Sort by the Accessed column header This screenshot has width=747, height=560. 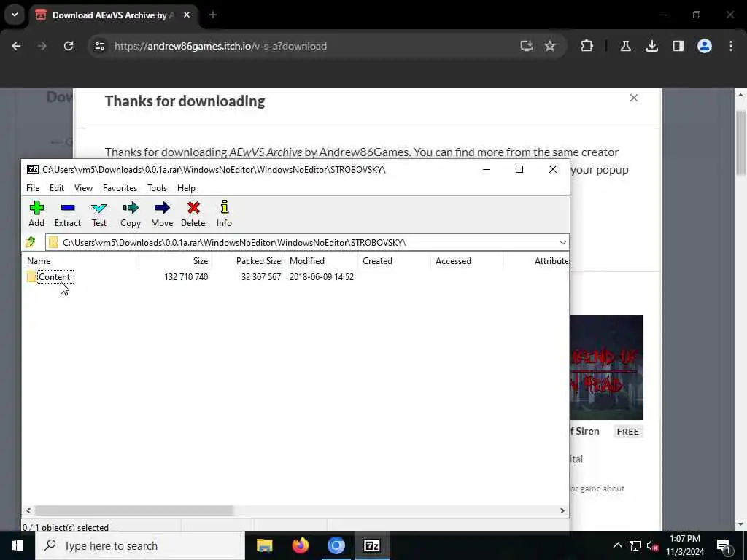pyautogui.click(x=468, y=261)
